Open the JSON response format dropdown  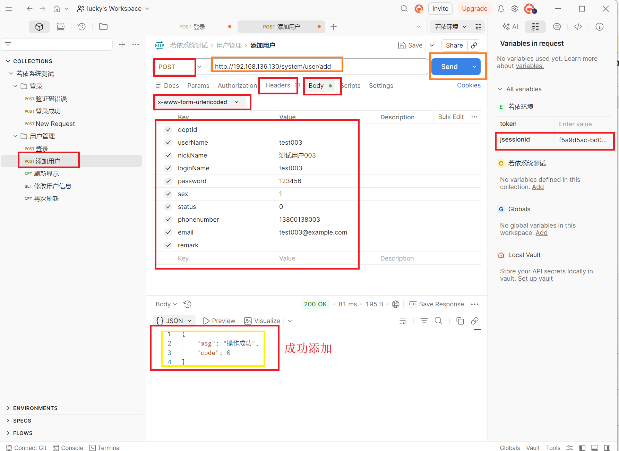(x=174, y=321)
